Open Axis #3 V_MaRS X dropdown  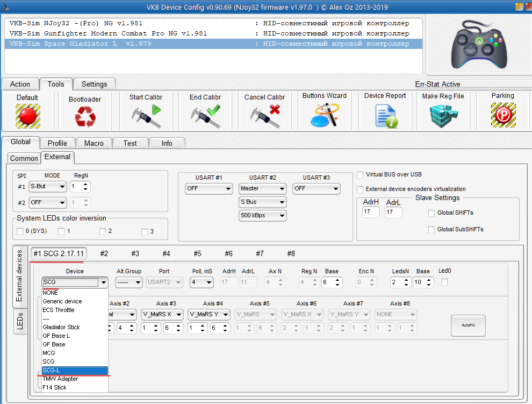point(162,315)
